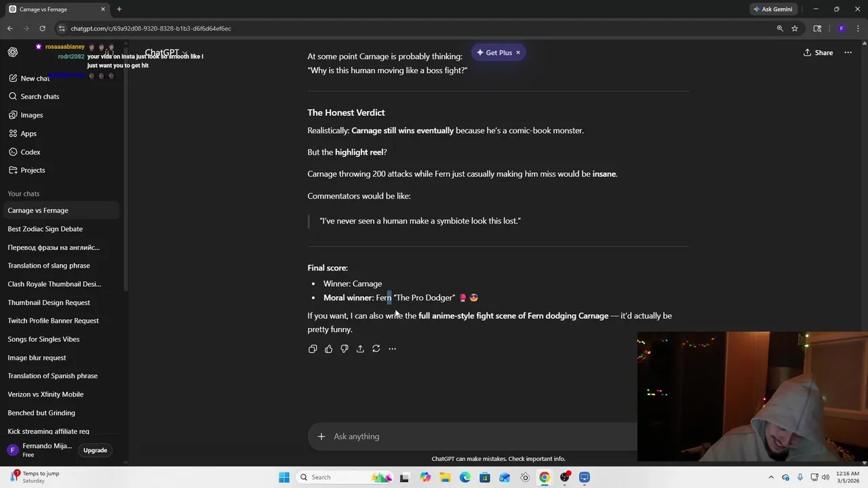The width and height of the screenshot is (868, 488).
Task: Click the ChatGPT logo icon
Action: (13, 52)
